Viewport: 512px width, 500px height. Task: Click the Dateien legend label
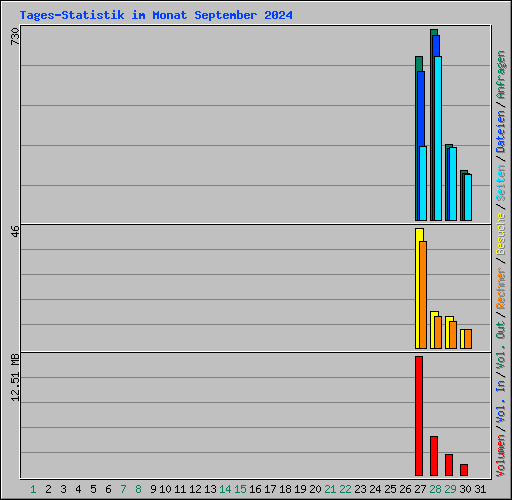coord(501,131)
